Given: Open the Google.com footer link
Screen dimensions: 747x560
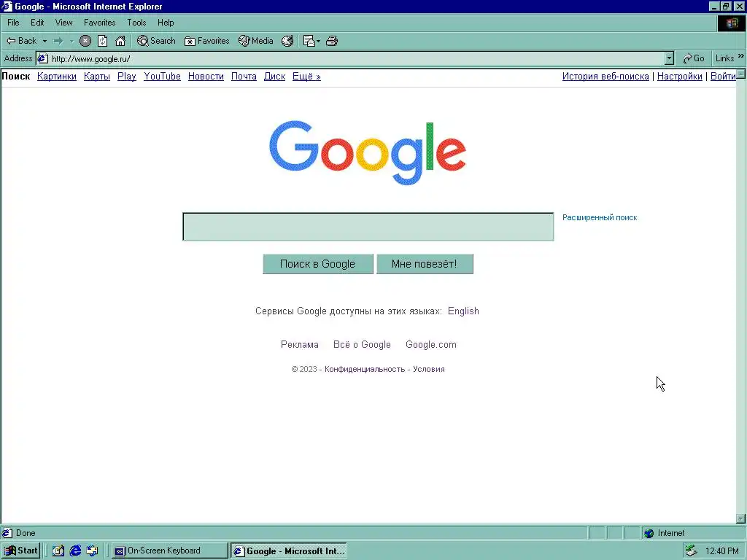Looking at the screenshot, I should tap(431, 344).
